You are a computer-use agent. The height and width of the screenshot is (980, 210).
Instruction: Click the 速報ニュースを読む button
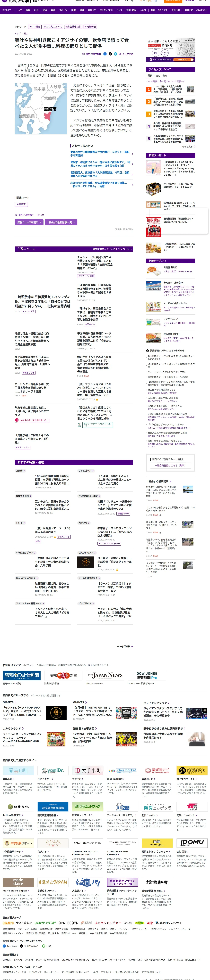coord(29,222)
